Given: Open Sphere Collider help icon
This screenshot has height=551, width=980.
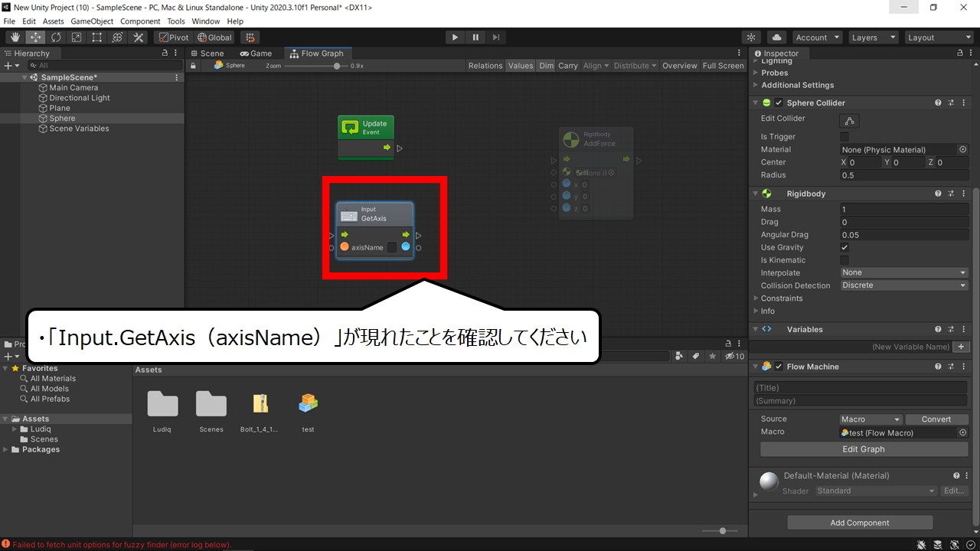Looking at the screenshot, I should pyautogui.click(x=938, y=103).
